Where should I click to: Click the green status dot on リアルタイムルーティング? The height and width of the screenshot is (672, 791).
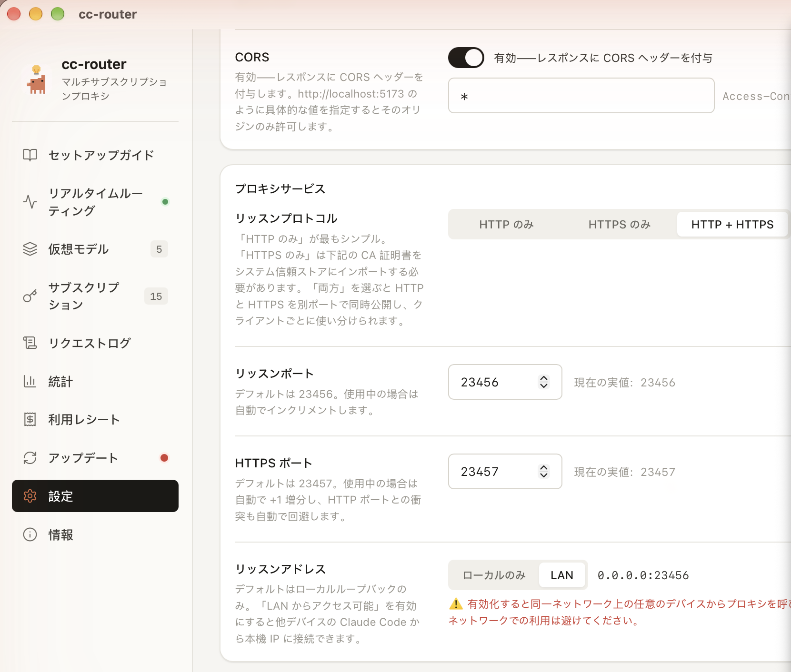[x=165, y=202]
